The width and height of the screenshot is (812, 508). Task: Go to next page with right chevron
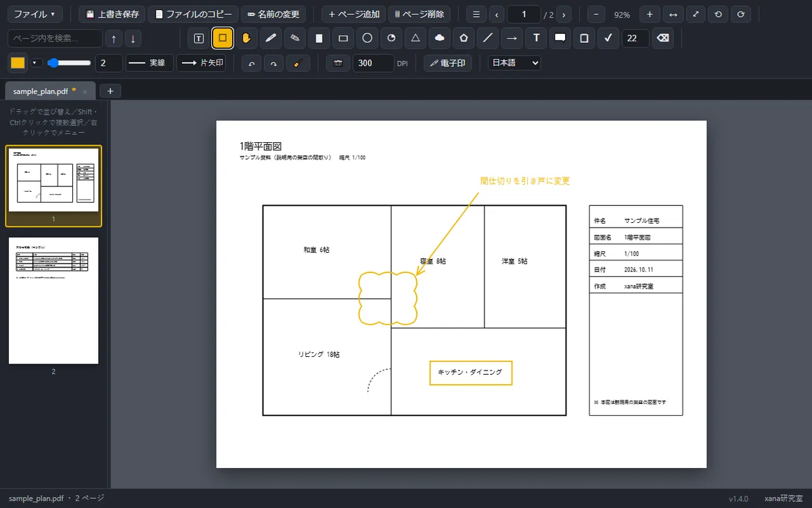[x=563, y=14]
